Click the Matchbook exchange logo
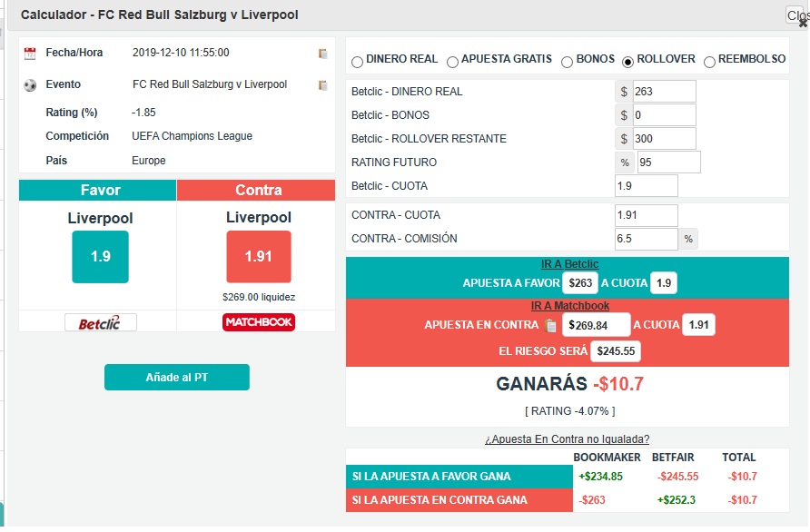810x532 pixels. coord(258,322)
